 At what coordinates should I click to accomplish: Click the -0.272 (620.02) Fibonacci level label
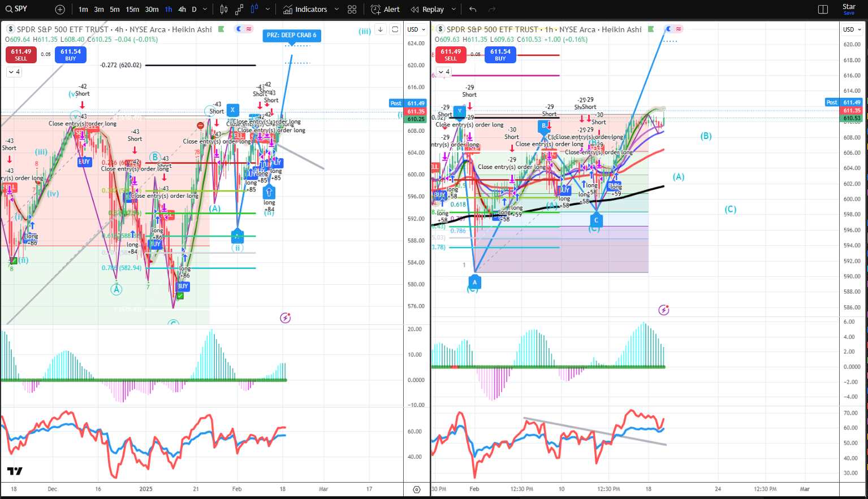click(121, 65)
